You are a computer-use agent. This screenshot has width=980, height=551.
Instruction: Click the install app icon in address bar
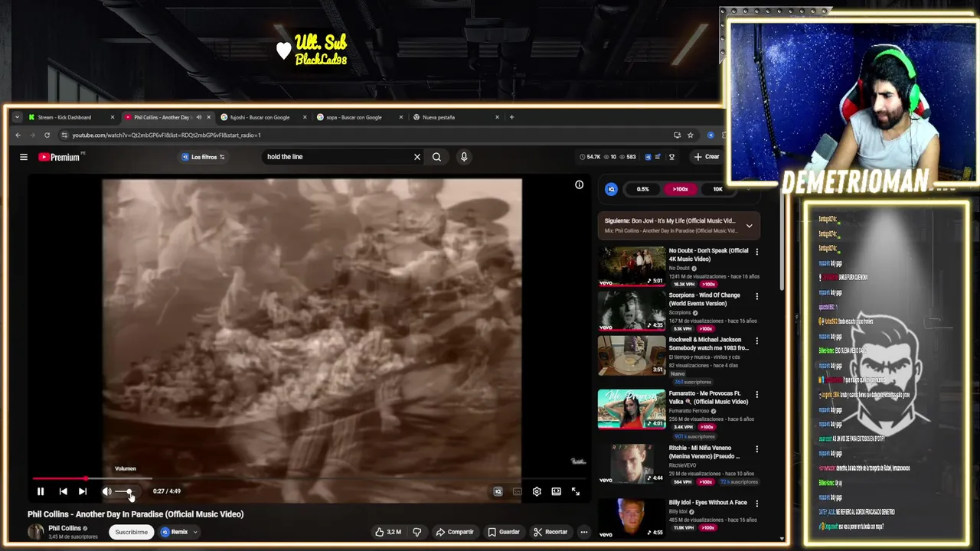point(677,135)
